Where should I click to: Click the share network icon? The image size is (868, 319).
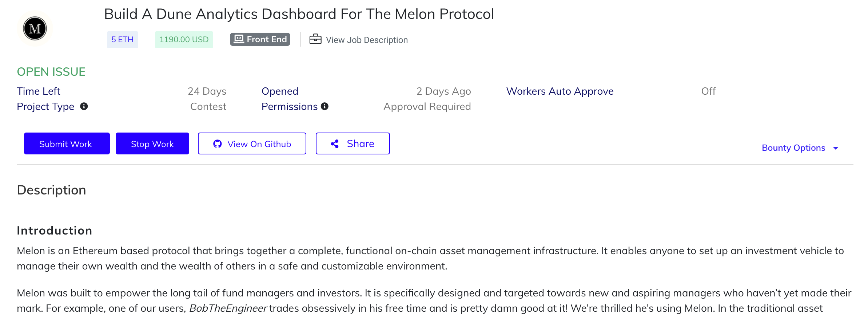pos(335,144)
